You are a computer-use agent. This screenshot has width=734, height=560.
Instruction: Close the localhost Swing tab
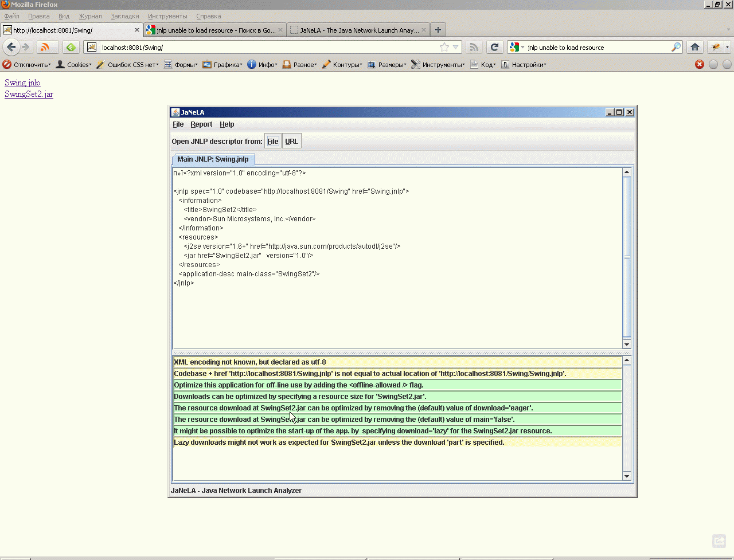137,30
